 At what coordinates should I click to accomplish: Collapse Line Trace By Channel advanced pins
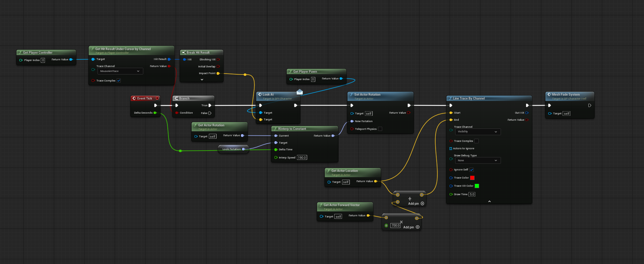point(489,201)
